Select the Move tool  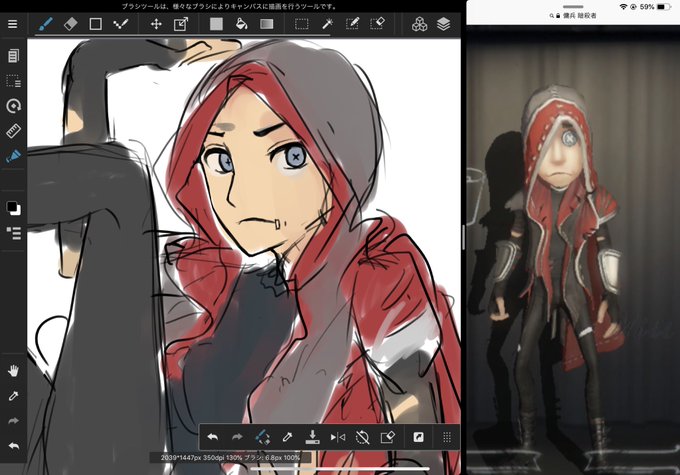156,24
